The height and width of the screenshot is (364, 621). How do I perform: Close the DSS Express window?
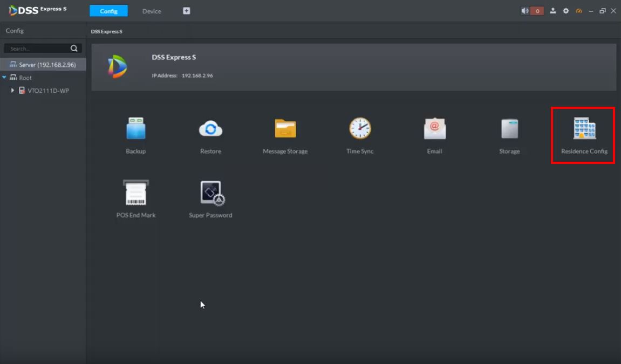[613, 11]
